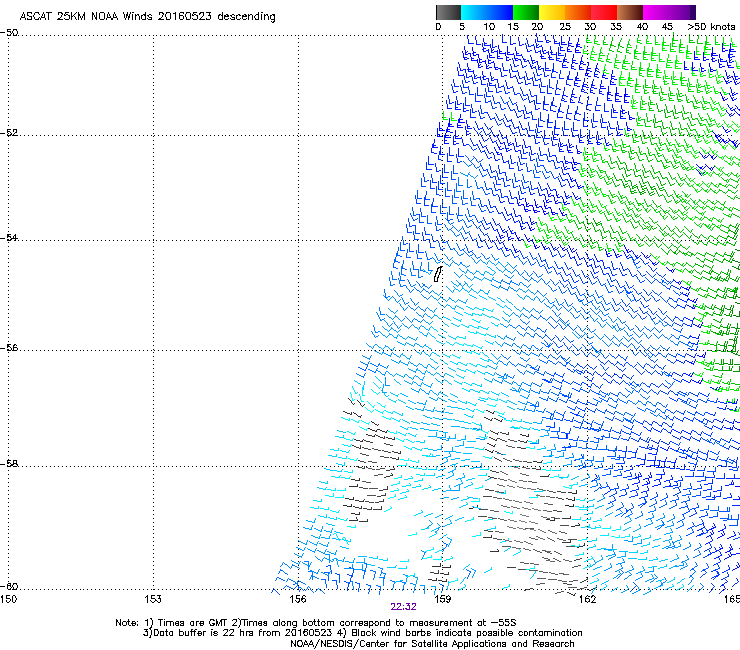740x650 pixels.
Task: Click the title text 'ASCAT 25KM NOAA Winds 20160523 descending'
Action: pos(147,17)
